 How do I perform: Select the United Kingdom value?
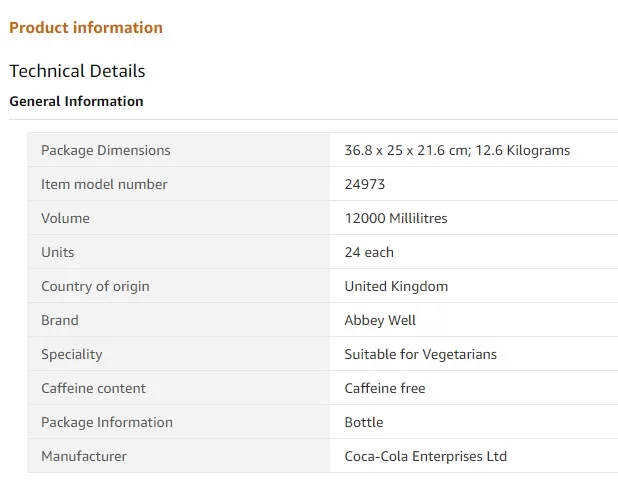pos(396,286)
